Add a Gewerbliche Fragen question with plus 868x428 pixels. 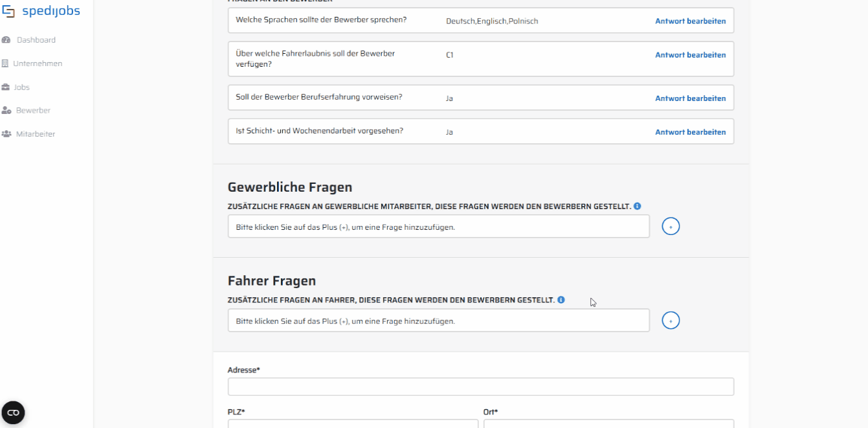(671, 227)
